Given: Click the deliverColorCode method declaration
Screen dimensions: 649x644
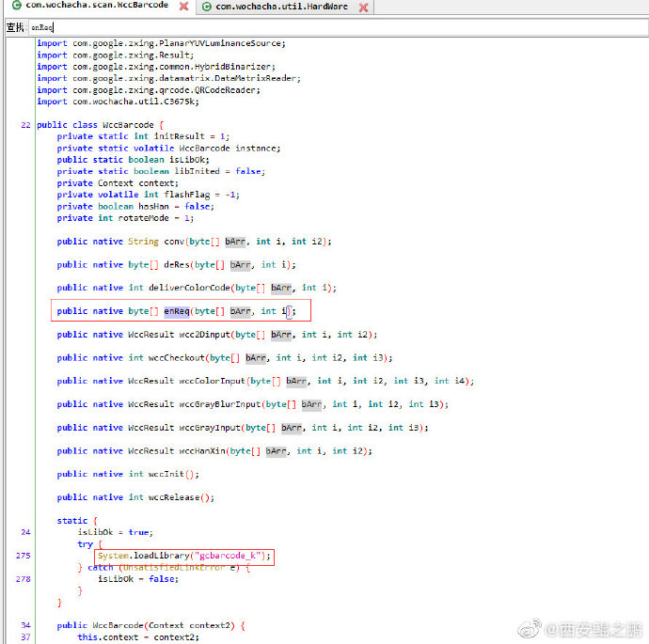Looking at the screenshot, I should point(197,288).
